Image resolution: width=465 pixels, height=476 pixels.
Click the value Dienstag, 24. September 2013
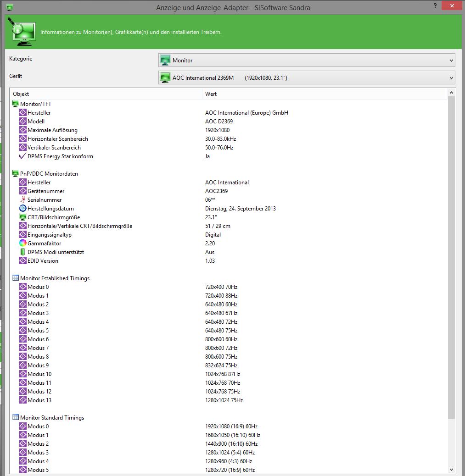[241, 209]
